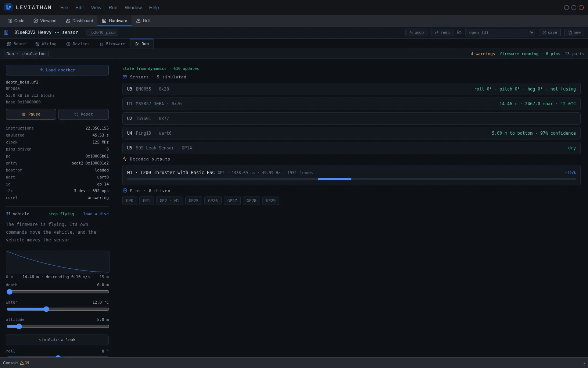Switch to the Dashboard tab
Screen dimensions: 588x368
(79, 21)
